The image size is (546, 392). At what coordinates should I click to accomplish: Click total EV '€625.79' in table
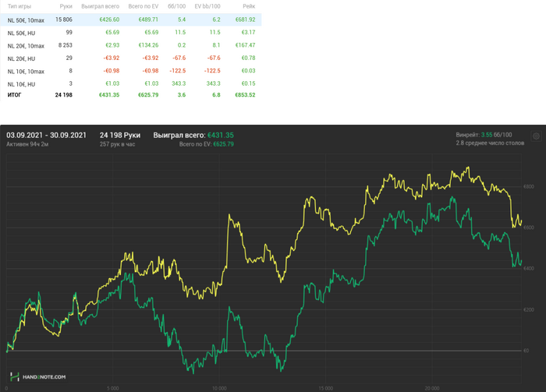click(x=148, y=95)
